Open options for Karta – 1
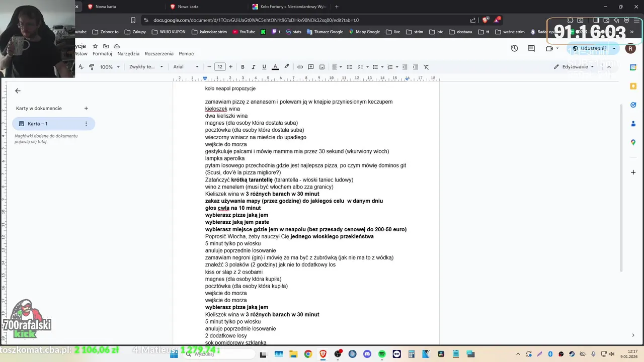Image resolution: width=644 pixels, height=362 pixels. [86, 124]
